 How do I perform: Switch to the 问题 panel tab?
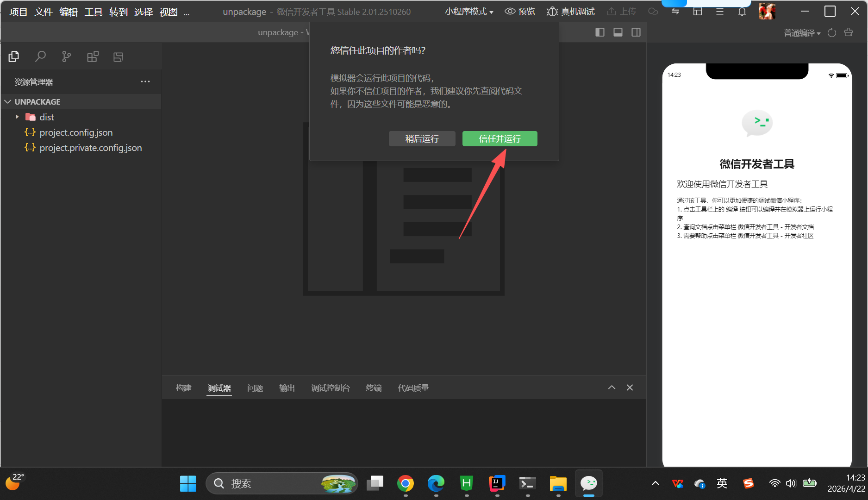pos(255,388)
